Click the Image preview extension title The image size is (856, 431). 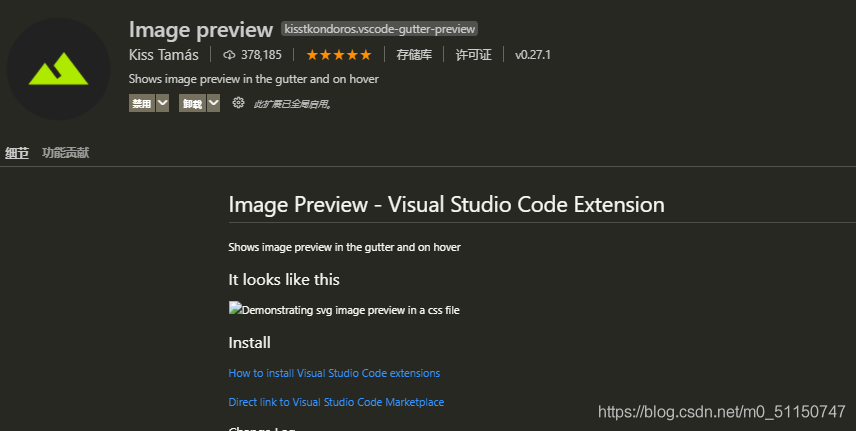point(201,29)
